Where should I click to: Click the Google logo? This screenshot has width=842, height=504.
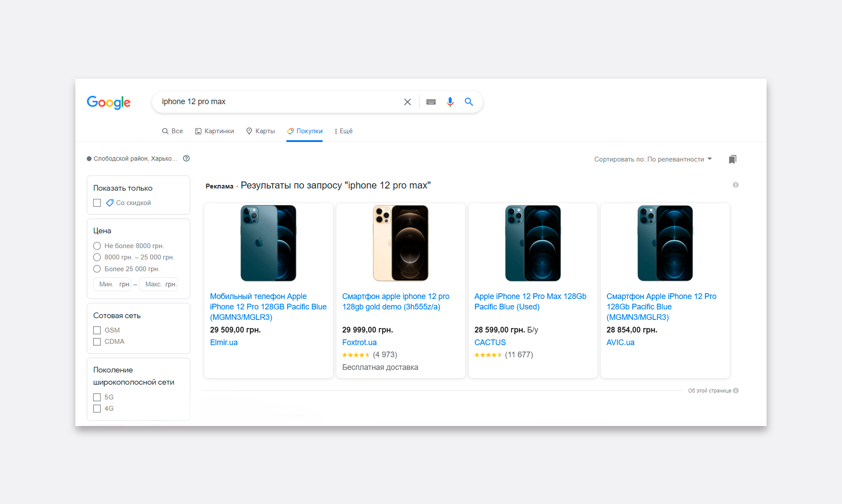[x=109, y=102]
